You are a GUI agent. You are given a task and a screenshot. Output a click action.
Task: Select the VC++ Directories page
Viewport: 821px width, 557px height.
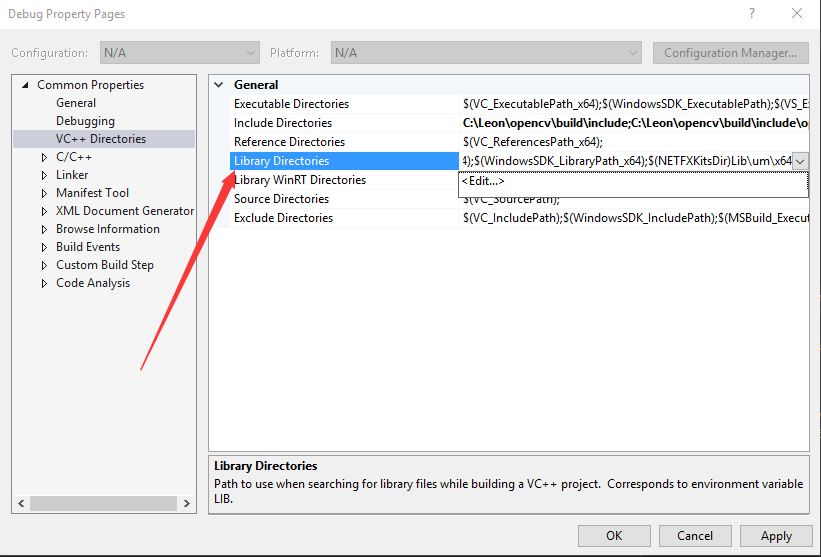(101, 139)
